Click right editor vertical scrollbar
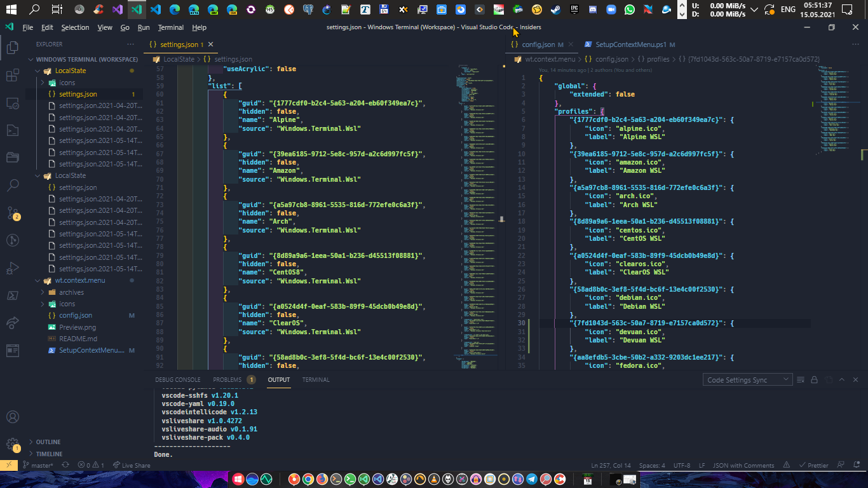Image resolution: width=868 pixels, height=488 pixels. 864,216
